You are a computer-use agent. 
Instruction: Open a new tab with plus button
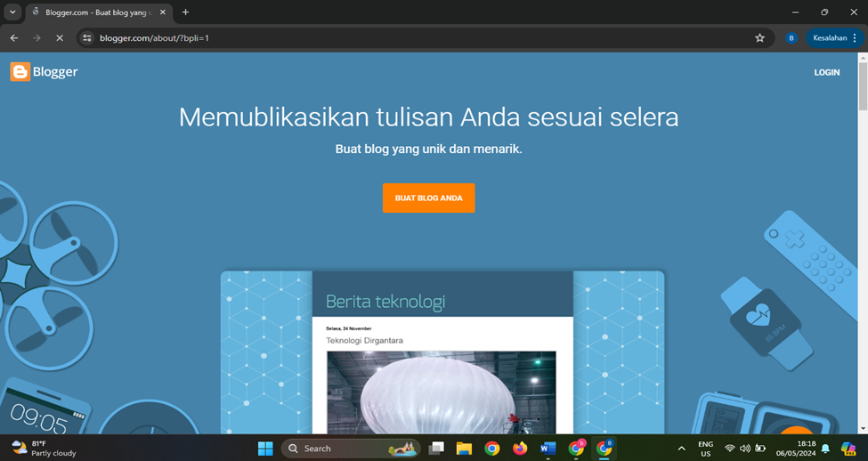185,12
